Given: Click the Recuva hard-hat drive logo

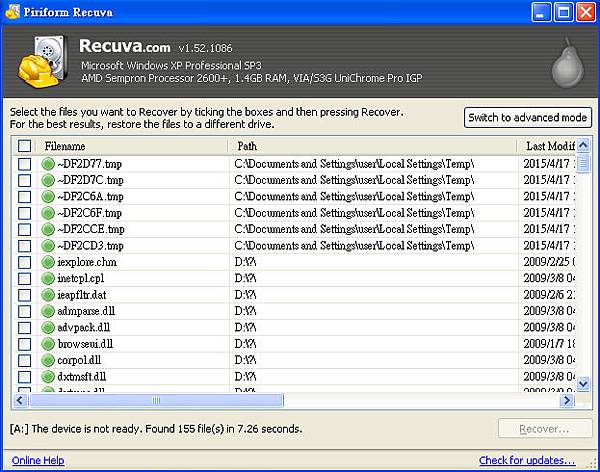Looking at the screenshot, I should (x=42, y=61).
